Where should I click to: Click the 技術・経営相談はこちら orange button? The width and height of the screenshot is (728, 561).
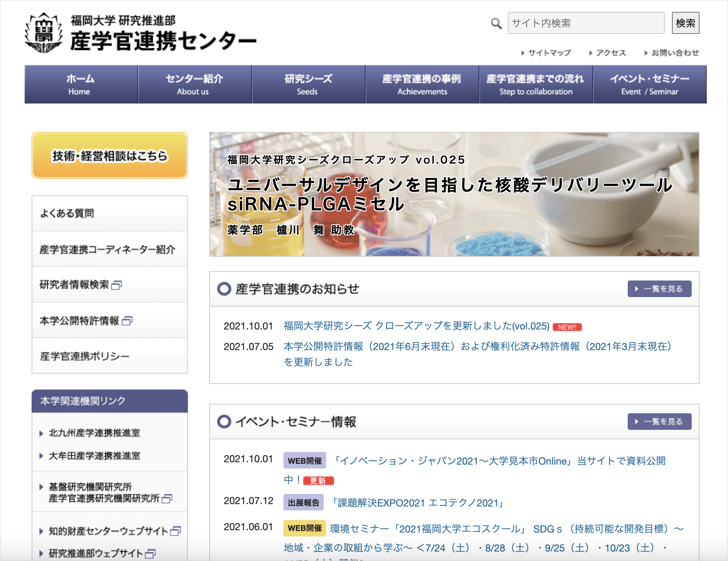pos(110,155)
